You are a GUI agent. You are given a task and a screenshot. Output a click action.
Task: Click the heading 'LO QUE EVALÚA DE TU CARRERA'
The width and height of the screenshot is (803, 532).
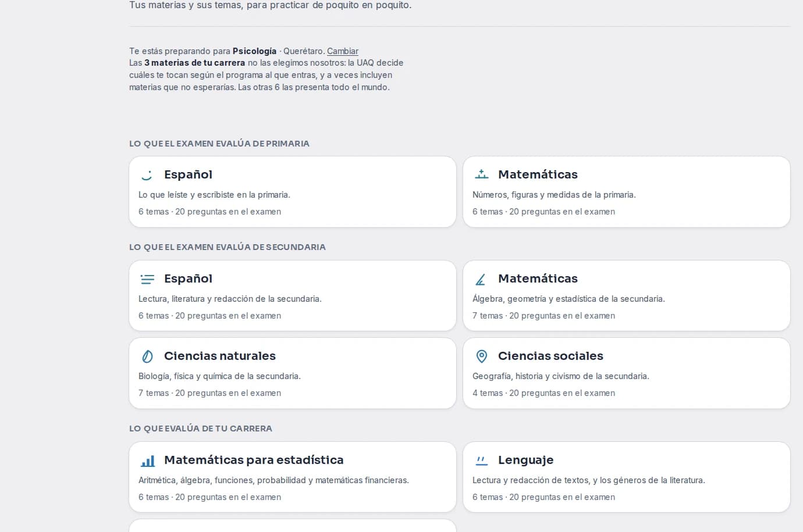[x=201, y=429]
